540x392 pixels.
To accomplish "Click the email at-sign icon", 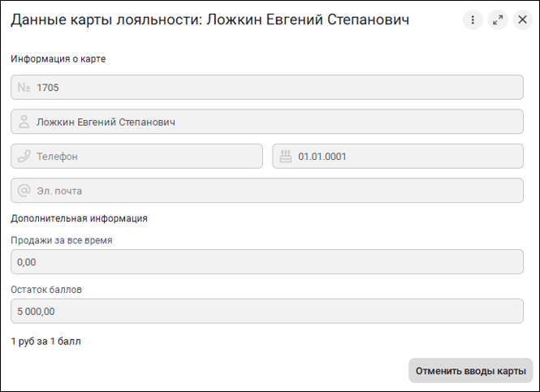I will (x=24, y=191).
